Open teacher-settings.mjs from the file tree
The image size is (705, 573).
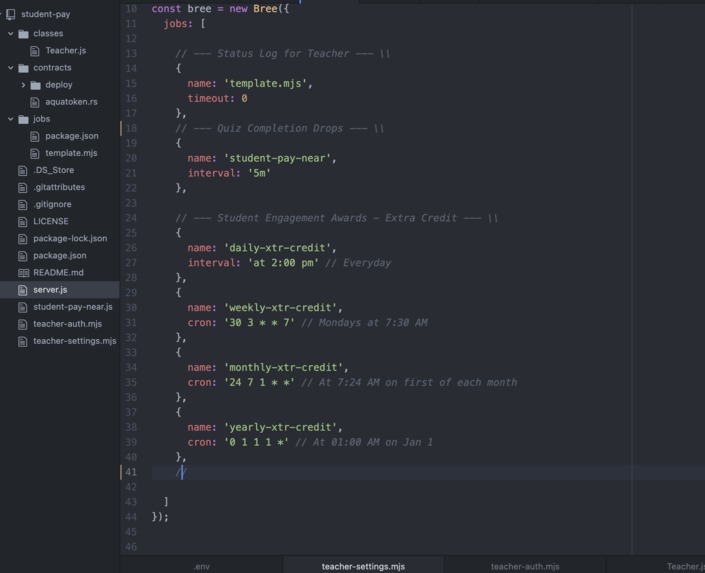tap(75, 341)
